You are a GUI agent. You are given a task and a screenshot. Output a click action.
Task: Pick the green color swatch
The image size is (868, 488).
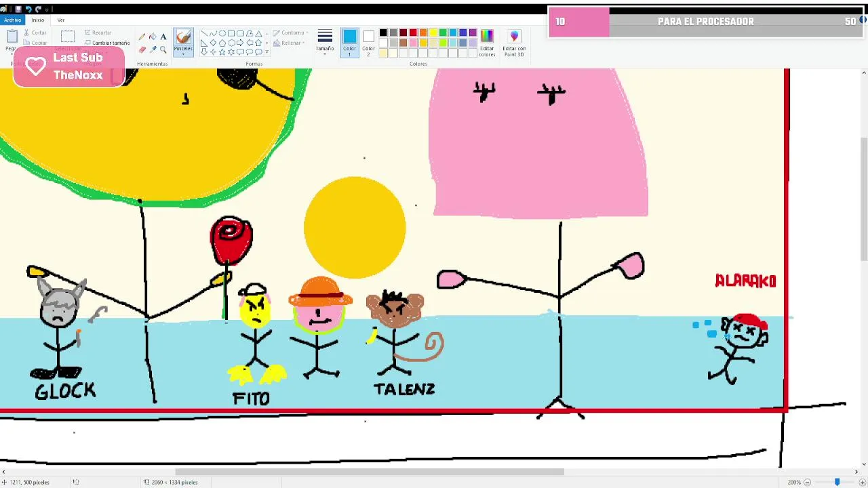443,33
